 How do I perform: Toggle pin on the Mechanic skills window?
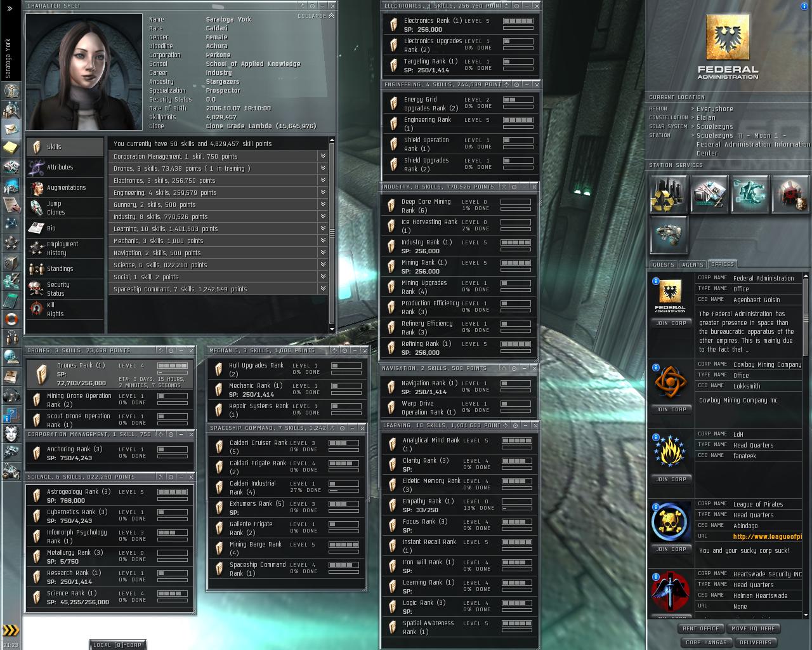[x=344, y=350]
